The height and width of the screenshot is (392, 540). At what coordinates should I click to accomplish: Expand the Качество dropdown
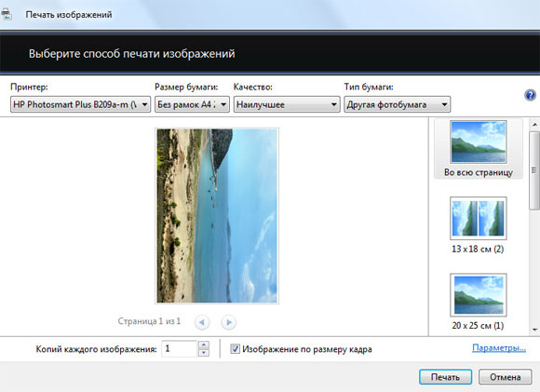click(287, 104)
